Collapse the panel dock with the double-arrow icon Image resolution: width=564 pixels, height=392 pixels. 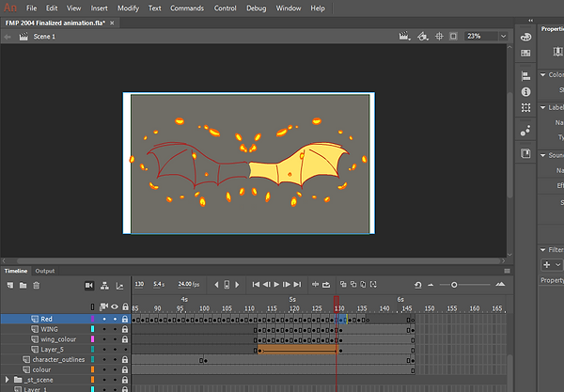pos(530,21)
